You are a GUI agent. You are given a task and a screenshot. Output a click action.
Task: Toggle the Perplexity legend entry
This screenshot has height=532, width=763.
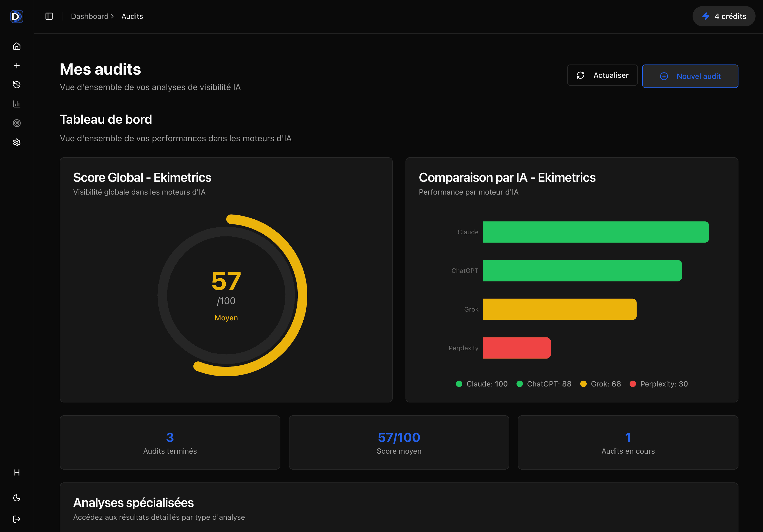[x=659, y=384]
